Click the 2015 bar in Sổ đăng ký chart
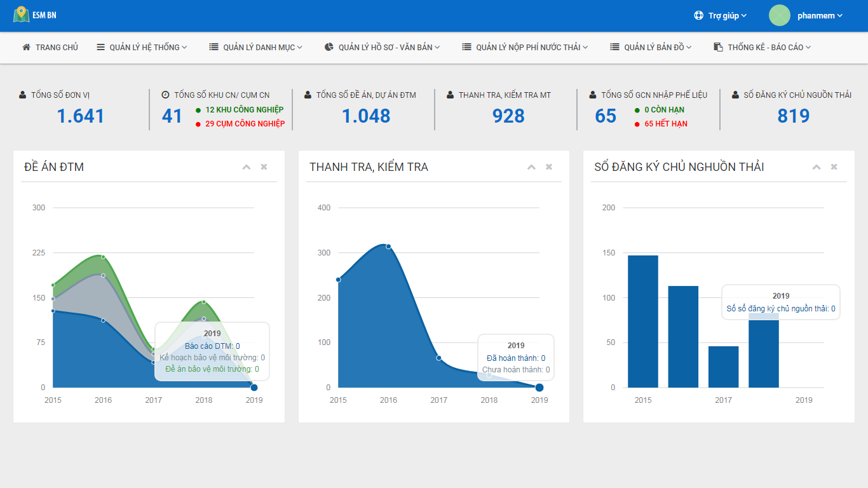868x488 pixels. click(x=643, y=322)
